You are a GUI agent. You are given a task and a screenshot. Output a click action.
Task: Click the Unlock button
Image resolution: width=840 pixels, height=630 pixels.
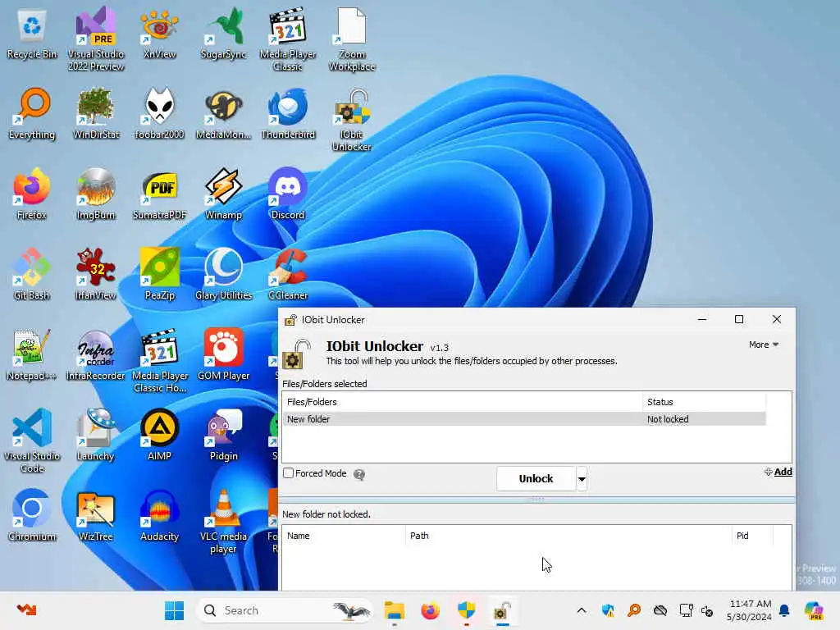(536, 478)
